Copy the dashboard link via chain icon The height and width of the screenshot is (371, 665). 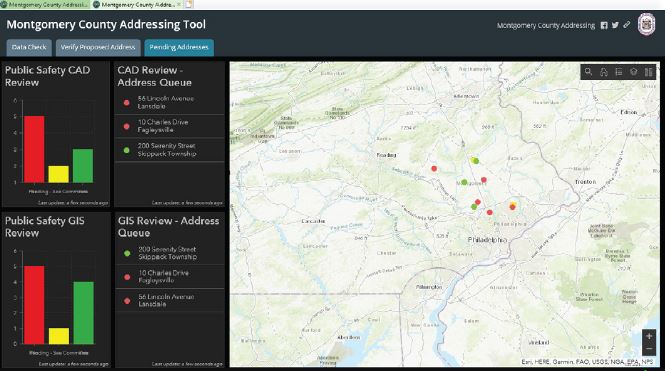pos(626,25)
